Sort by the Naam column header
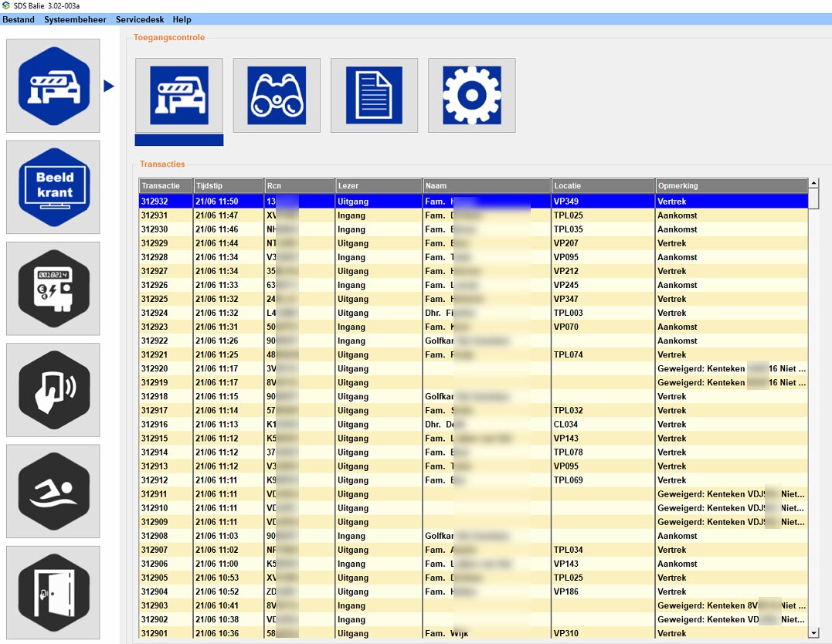 487,185
